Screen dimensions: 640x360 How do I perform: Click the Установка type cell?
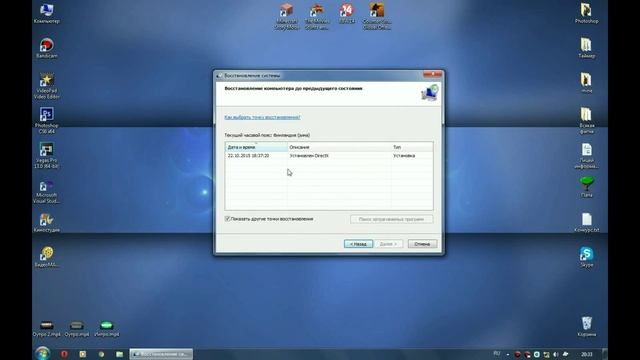[404, 156]
